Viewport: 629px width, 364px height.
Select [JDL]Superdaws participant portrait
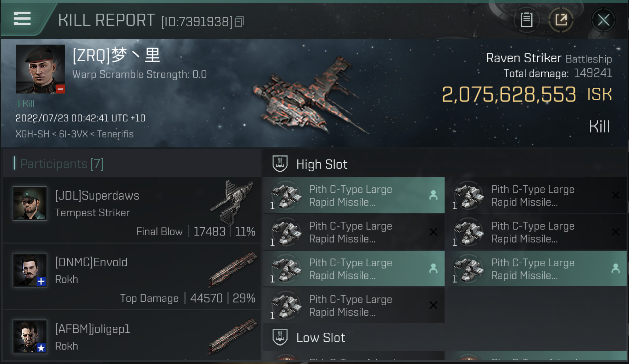click(30, 203)
